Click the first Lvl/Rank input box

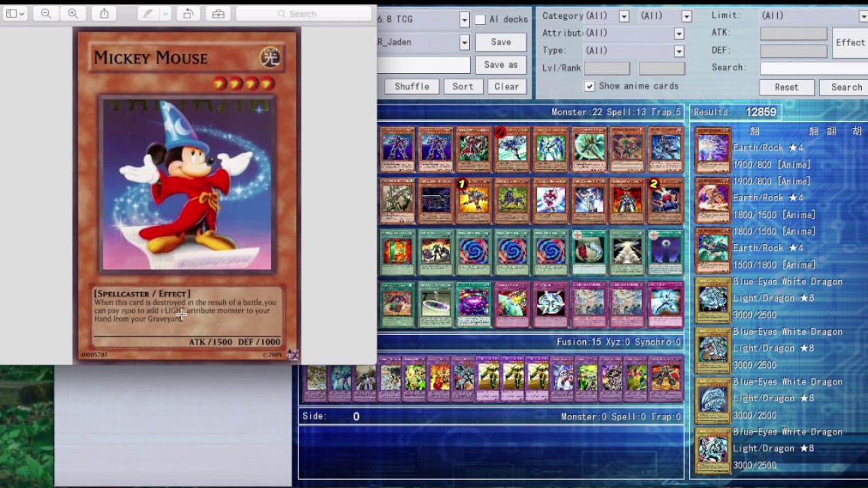(x=607, y=68)
